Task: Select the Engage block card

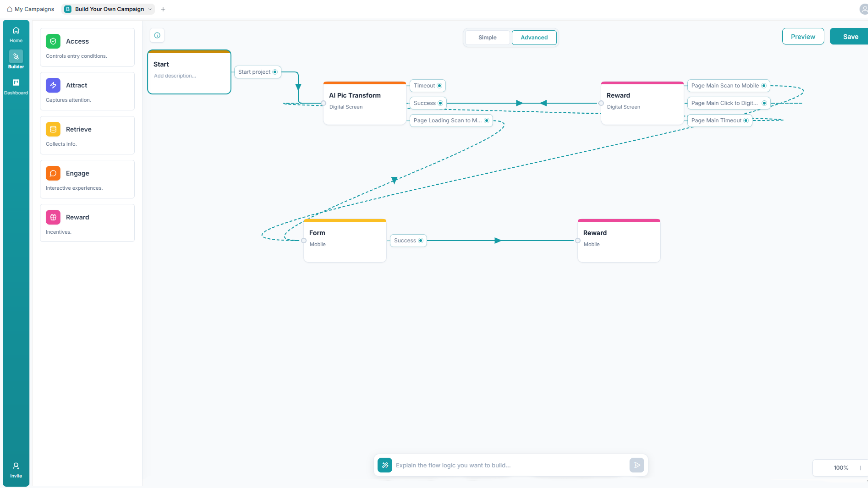Action: pos(87,179)
